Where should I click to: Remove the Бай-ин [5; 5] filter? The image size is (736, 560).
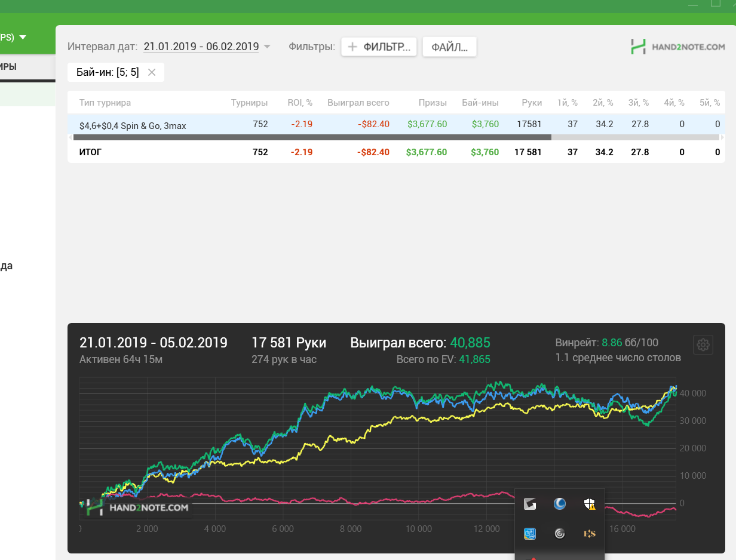152,72
